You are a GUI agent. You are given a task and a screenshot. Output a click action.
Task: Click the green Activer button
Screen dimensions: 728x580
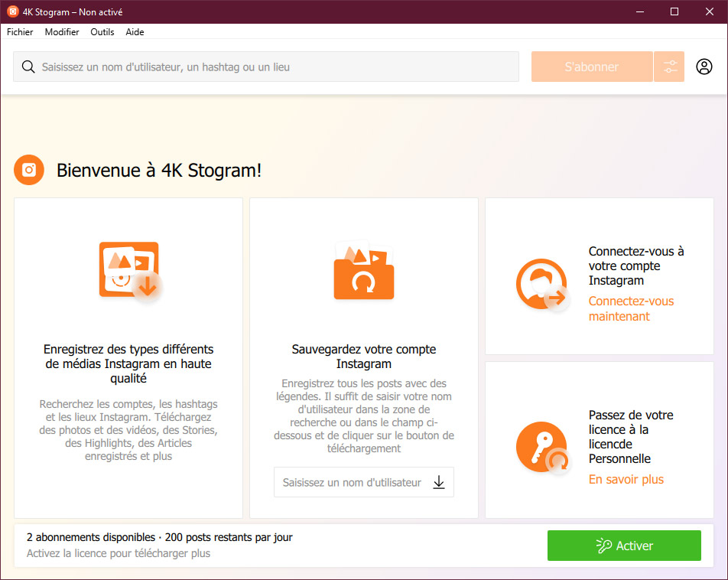624,546
